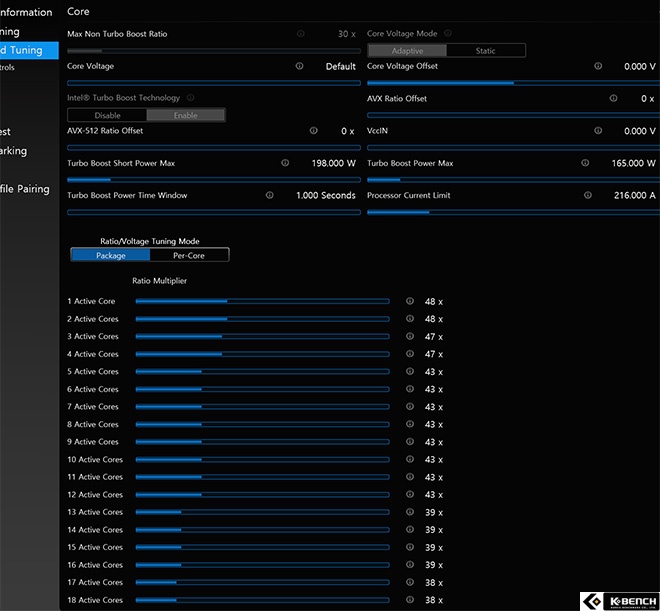
Task: Adjust the 4 Active Cores ratio slider
Action: [x=262, y=354]
